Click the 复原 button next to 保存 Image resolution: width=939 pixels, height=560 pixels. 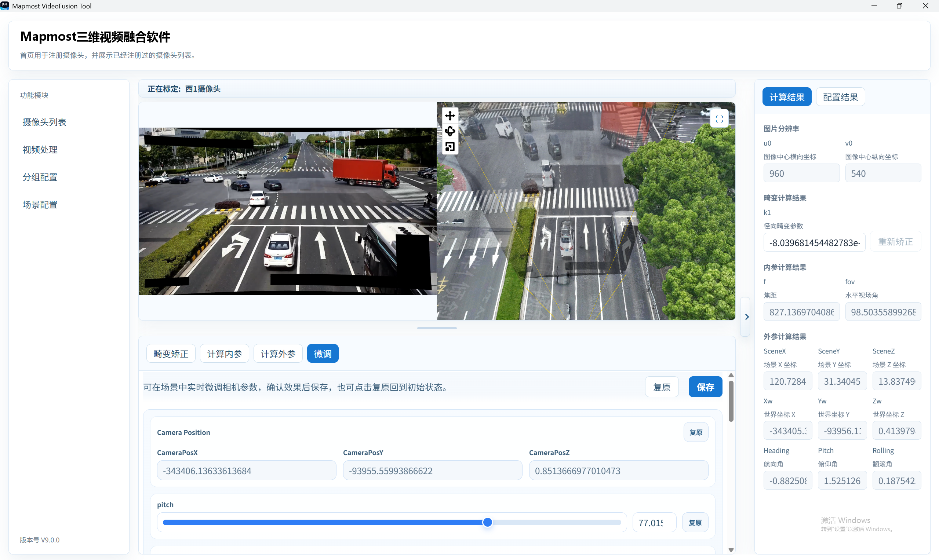click(x=662, y=387)
